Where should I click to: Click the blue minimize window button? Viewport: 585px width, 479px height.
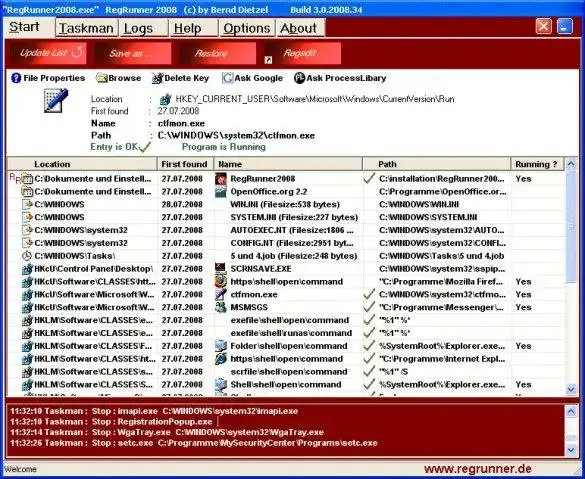565,27
